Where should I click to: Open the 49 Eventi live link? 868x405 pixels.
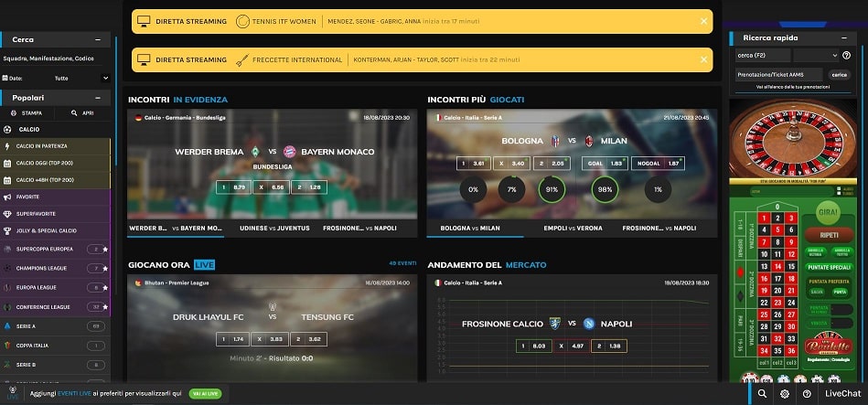coord(402,263)
